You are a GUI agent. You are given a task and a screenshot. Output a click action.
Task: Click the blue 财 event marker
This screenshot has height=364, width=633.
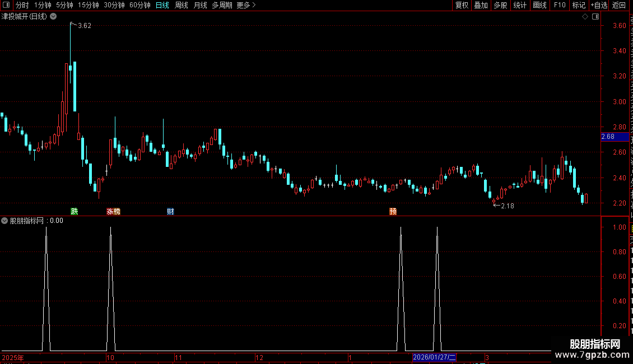[x=170, y=212]
